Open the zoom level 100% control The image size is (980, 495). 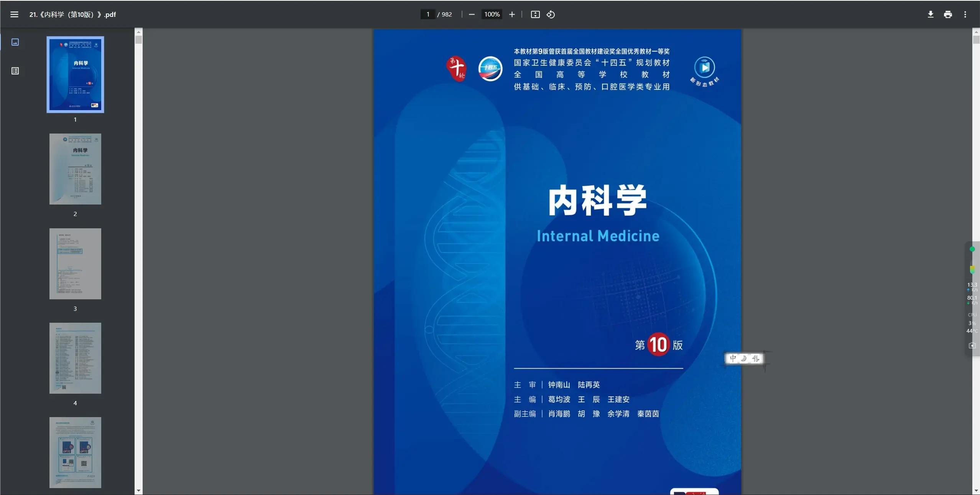coord(491,14)
